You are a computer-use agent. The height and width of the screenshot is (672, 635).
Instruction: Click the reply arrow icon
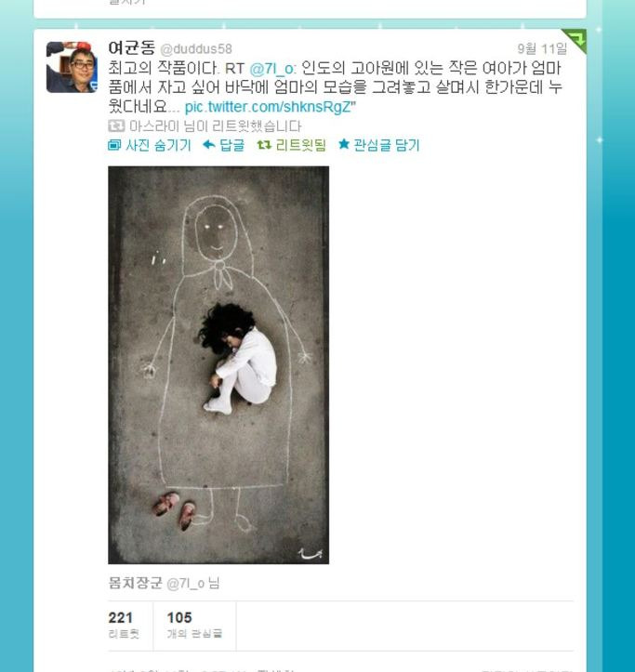click(209, 145)
